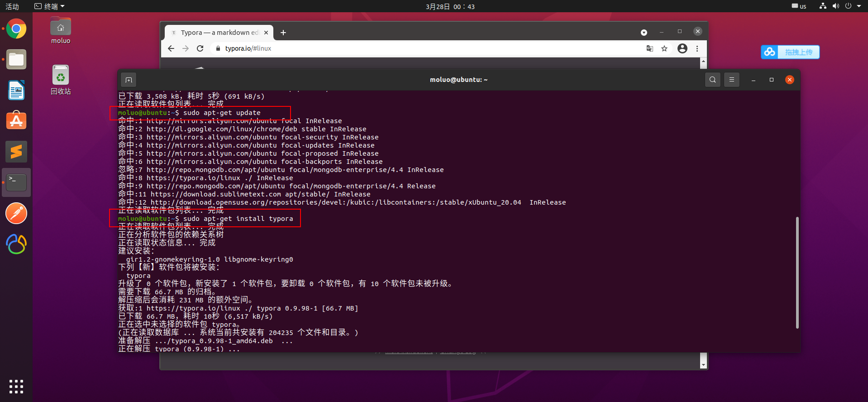868x402 pixels.
Task: Expand Chrome's tab search dropdown
Action: pos(644,33)
